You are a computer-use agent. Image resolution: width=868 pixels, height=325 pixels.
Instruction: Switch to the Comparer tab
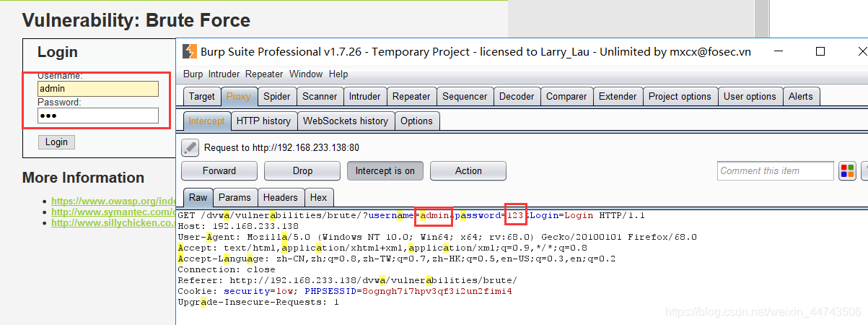(x=566, y=96)
